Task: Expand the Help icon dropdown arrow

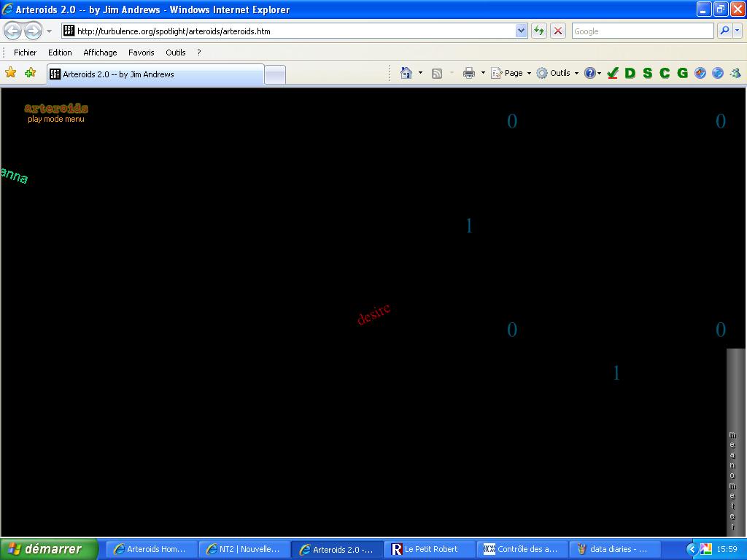Action: (599, 73)
